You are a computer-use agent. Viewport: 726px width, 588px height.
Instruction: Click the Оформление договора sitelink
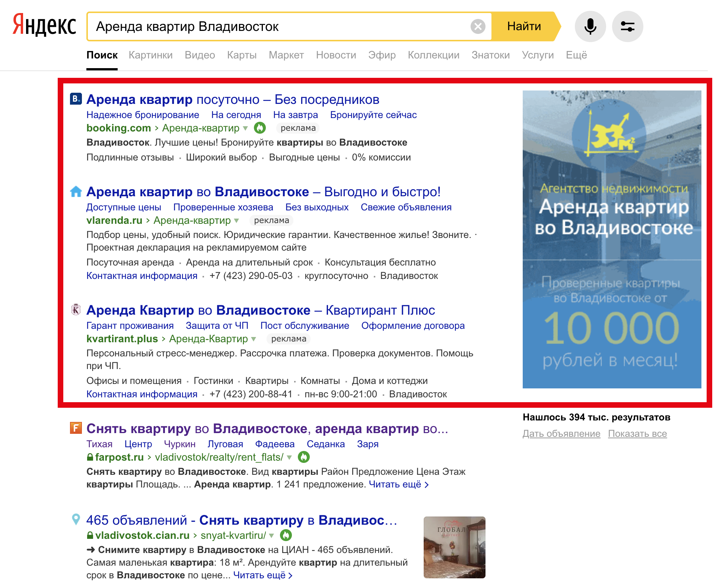pyautogui.click(x=413, y=325)
